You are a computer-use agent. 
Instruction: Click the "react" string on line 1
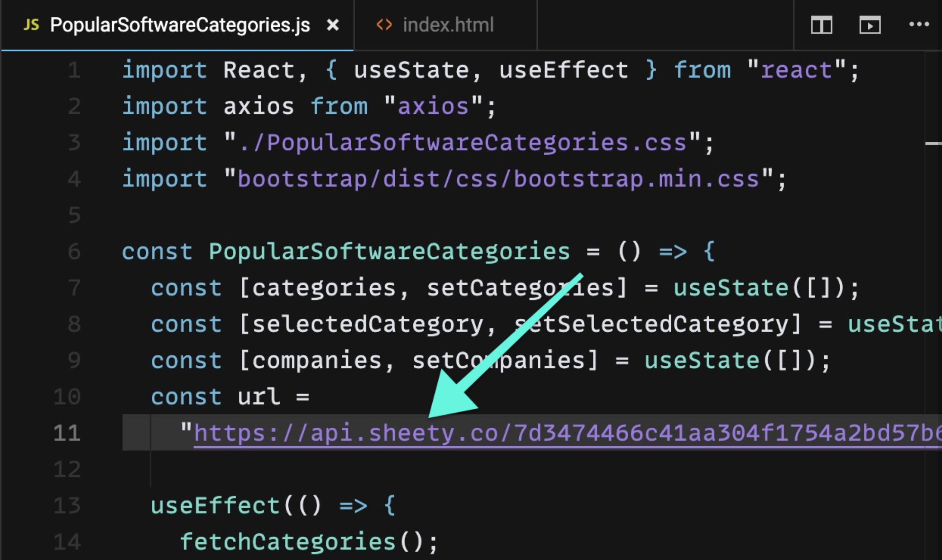tap(796, 70)
